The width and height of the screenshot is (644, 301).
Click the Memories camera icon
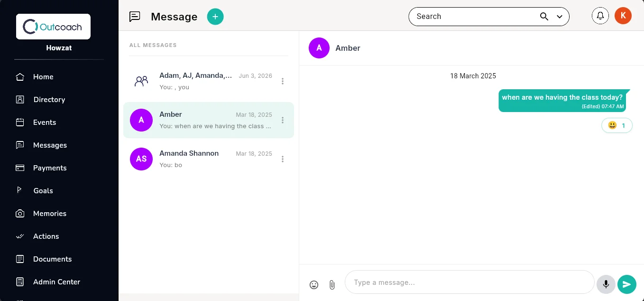pyautogui.click(x=20, y=214)
